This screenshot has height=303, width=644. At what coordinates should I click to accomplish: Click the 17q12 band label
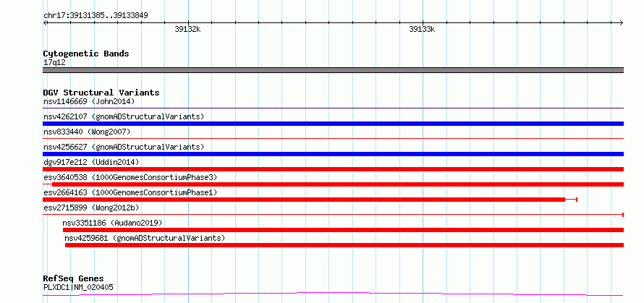(x=54, y=63)
